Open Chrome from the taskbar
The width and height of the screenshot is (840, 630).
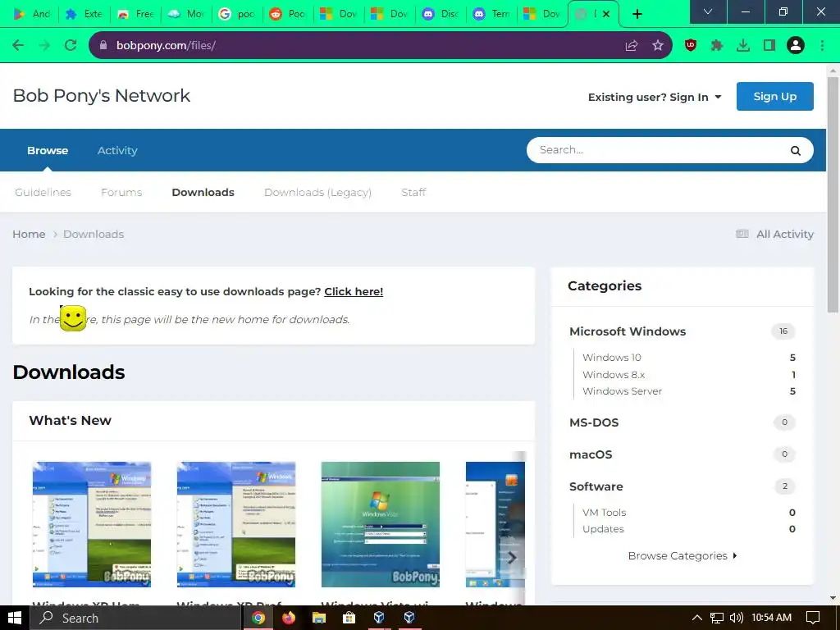pyautogui.click(x=258, y=618)
